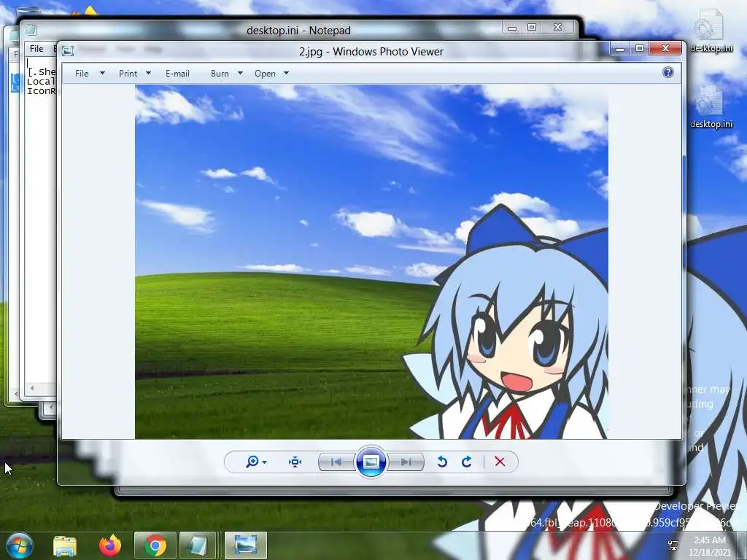
Task: Click the taskbar clock showing 2:45 AM
Action: coord(710,546)
